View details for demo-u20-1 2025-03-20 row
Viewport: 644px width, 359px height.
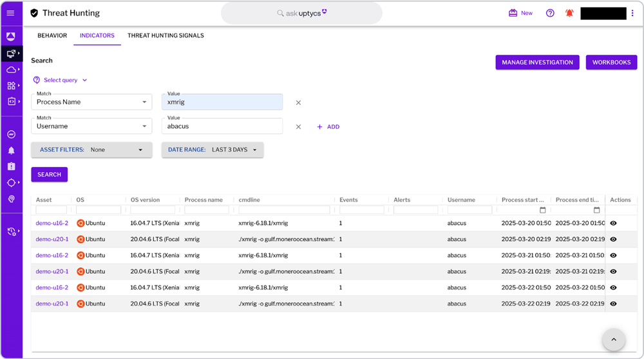(613, 239)
